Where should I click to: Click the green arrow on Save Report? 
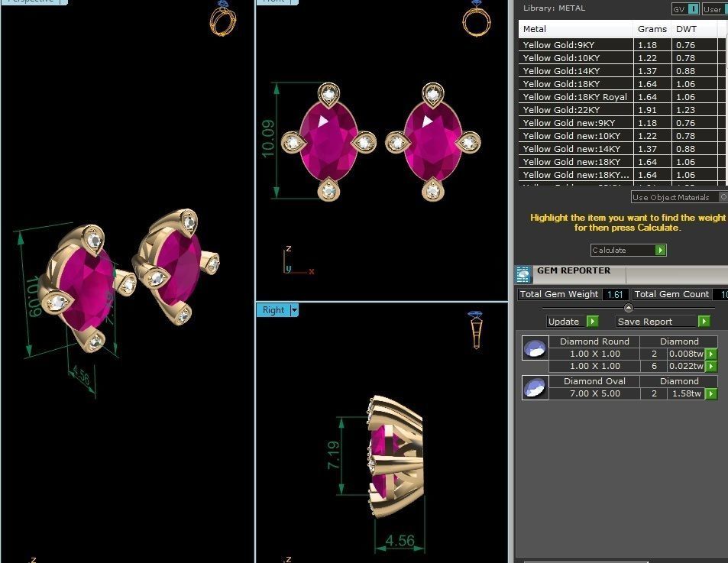point(704,321)
